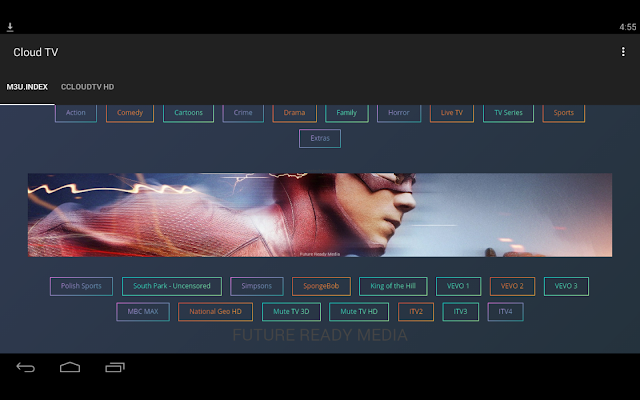Viewport: 640px width, 400px height.
Task: Tap the Android home button
Action: (x=70, y=367)
